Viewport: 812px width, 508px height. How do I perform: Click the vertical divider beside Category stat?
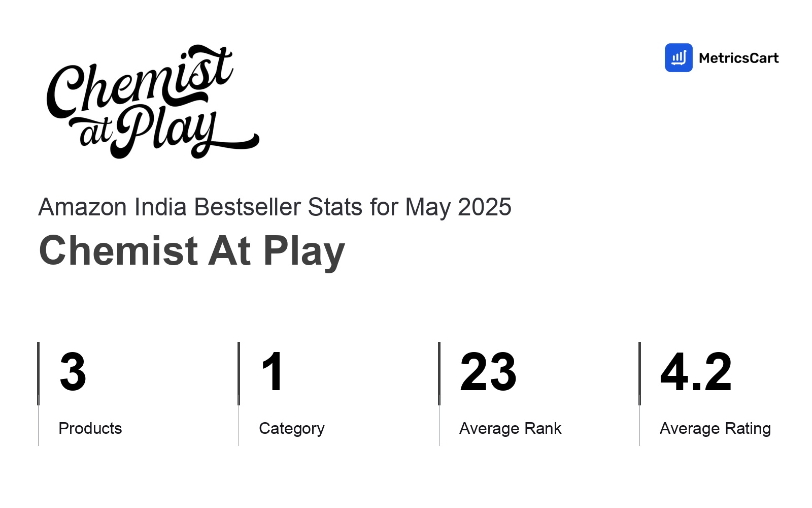coord(239,394)
